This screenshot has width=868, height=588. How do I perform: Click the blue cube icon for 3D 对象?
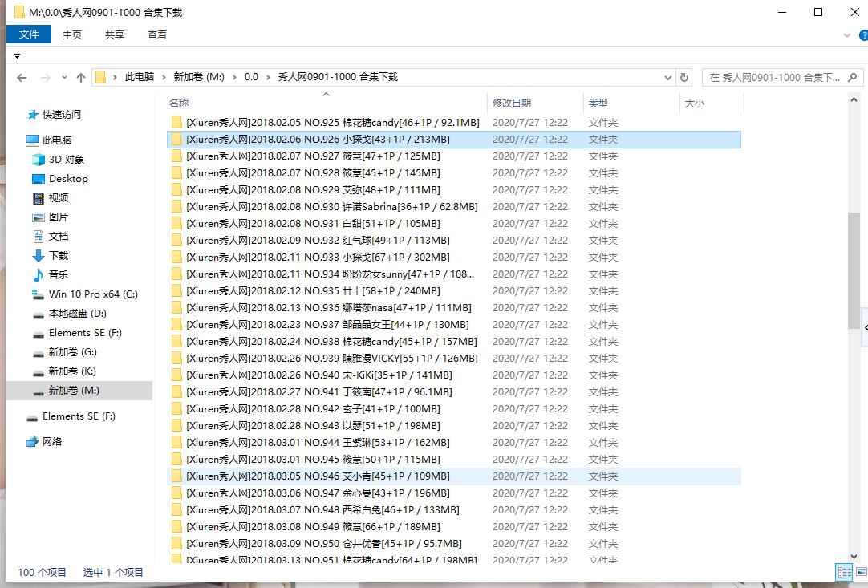39,160
